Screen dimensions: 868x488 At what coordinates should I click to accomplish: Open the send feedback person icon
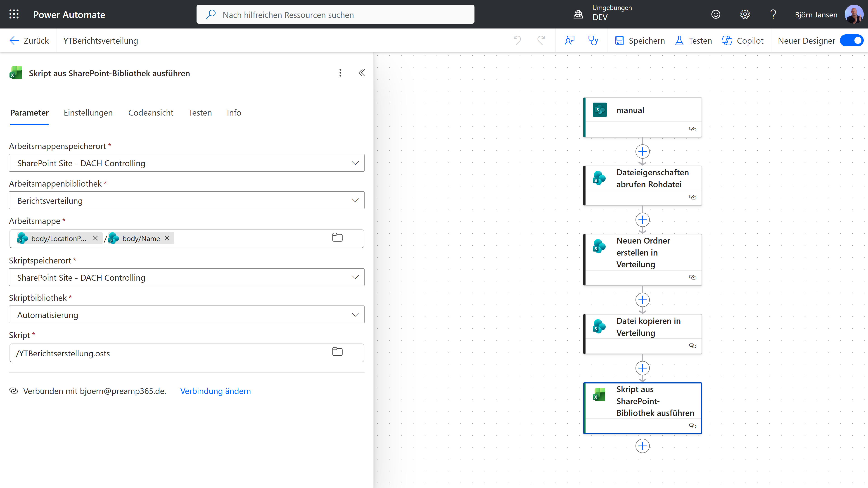tap(569, 40)
